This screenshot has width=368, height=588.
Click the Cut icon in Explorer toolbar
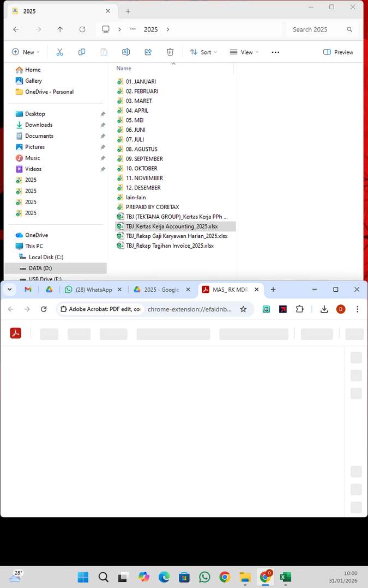(60, 52)
